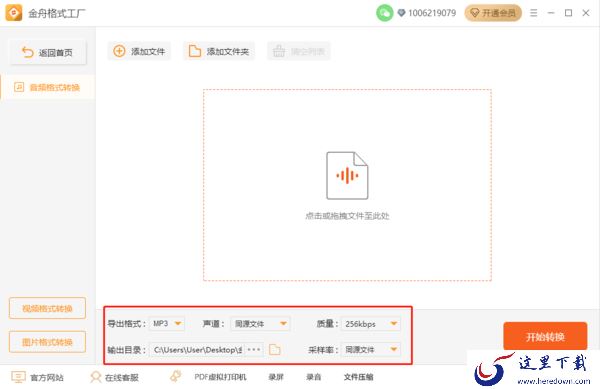
Task: Click the folder icon on 添加文件夹
Action: [195, 51]
